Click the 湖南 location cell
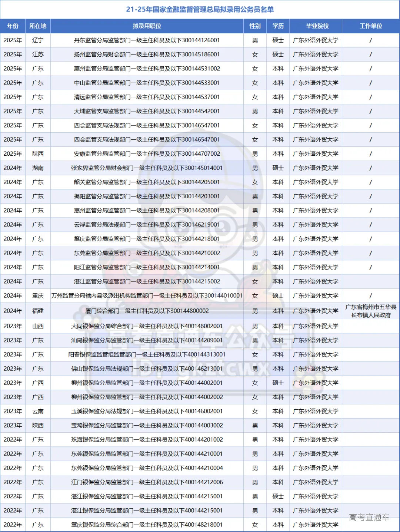This screenshot has width=400, height=532. 38,168
